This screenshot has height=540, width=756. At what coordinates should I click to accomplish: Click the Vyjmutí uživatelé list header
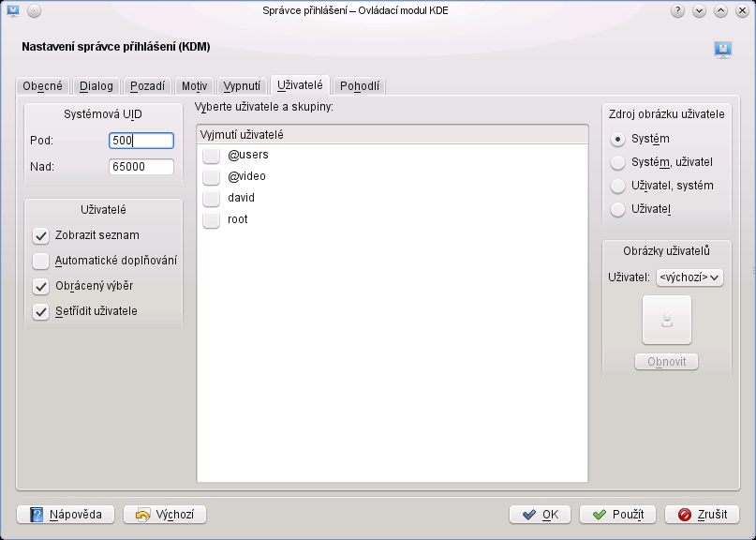[393, 135]
